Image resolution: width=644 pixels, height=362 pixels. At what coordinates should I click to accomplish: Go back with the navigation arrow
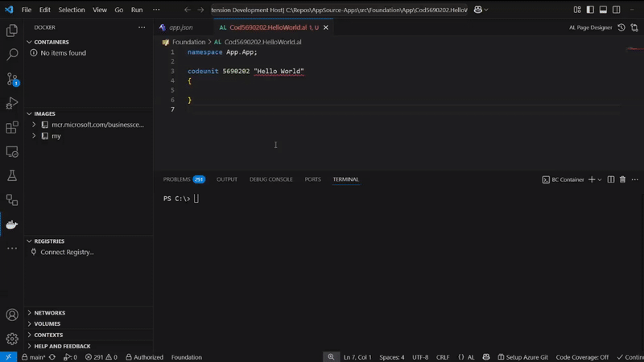click(x=188, y=10)
